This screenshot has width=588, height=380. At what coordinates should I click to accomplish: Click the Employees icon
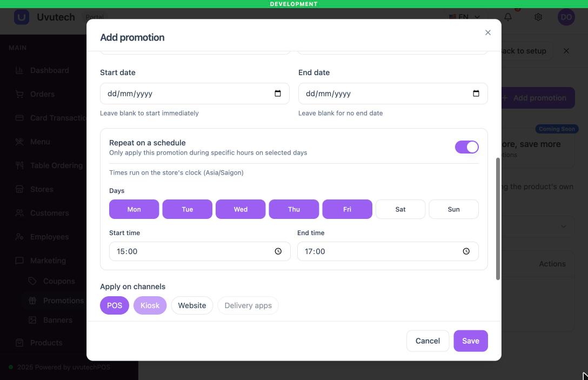coord(19,237)
